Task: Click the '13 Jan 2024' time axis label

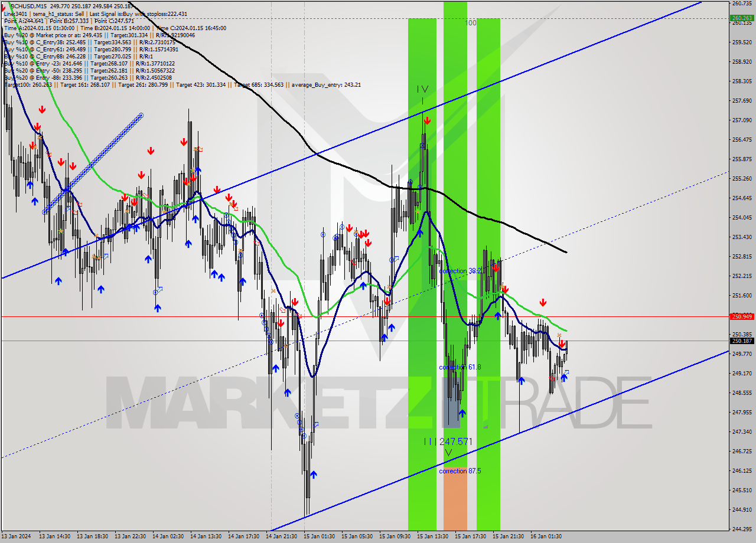Action: coord(17,537)
